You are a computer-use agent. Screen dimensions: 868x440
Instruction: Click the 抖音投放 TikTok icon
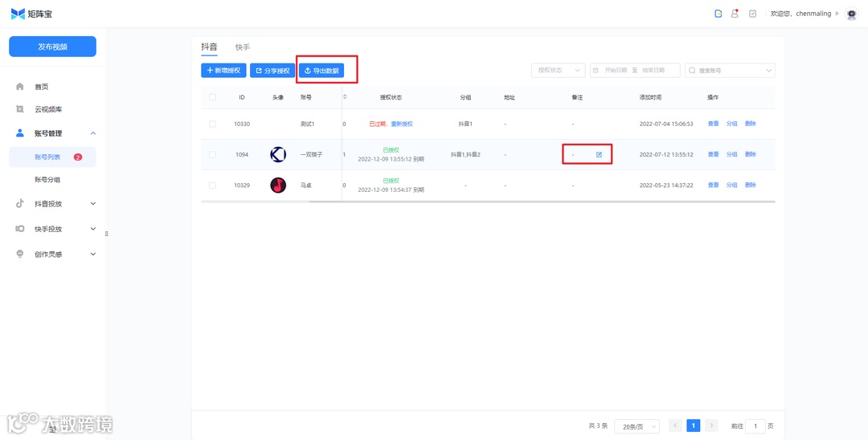pos(20,203)
